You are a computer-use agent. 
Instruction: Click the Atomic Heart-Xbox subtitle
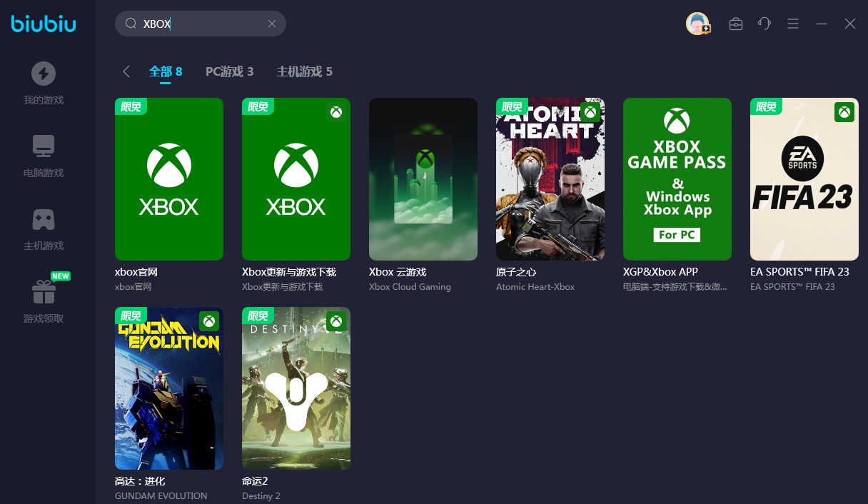coord(535,287)
